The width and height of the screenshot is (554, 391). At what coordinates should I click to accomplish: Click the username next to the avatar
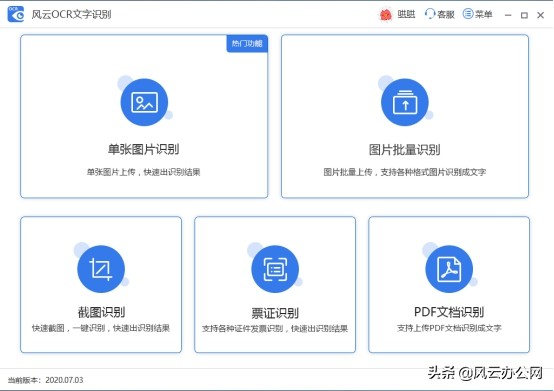tap(406, 14)
